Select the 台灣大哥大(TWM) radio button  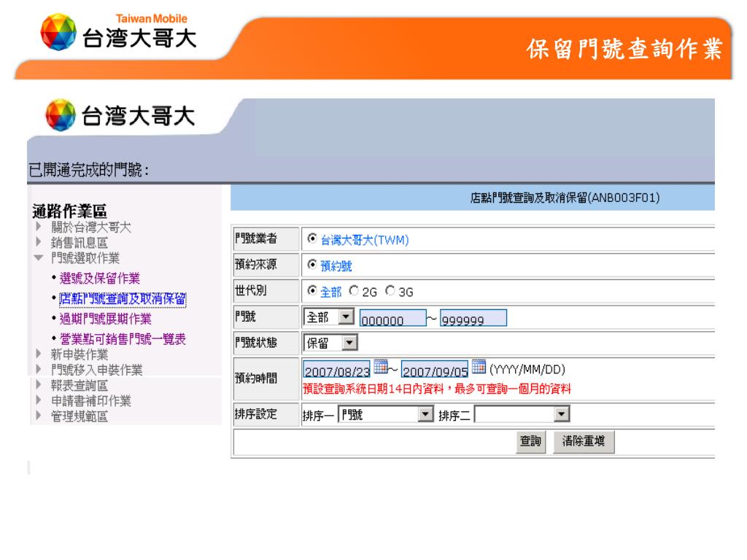[x=312, y=238]
